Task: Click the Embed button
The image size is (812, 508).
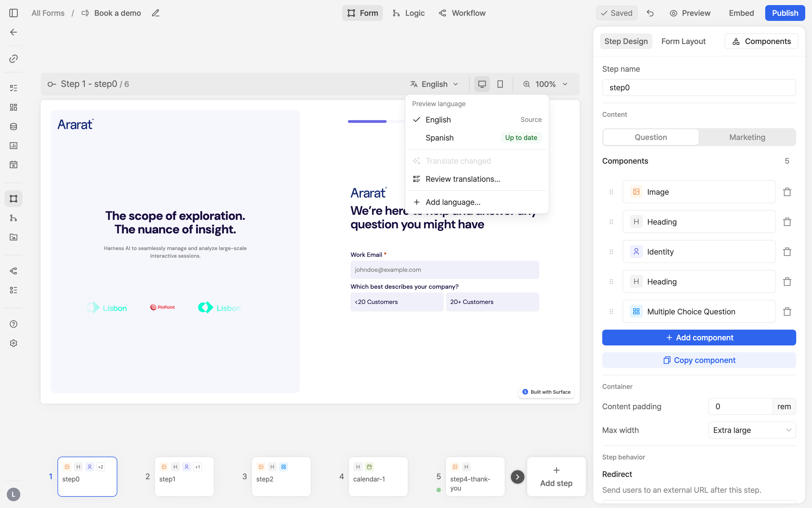Action: pyautogui.click(x=741, y=13)
